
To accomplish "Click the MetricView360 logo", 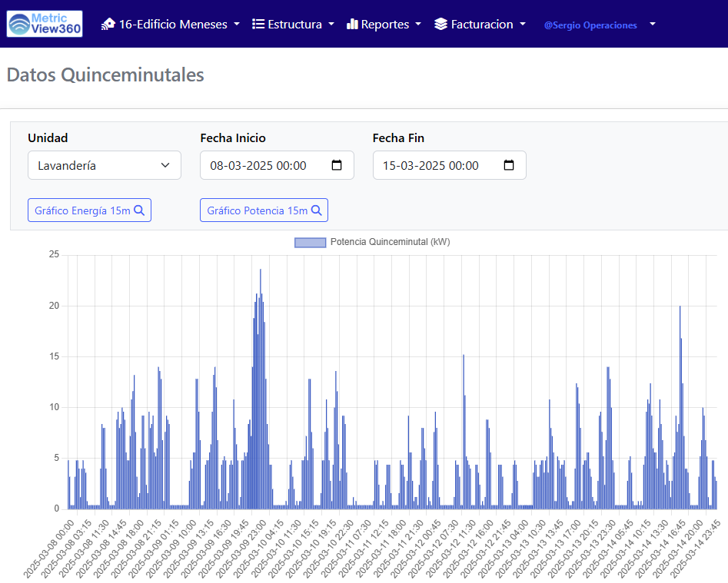I will coord(45,24).
